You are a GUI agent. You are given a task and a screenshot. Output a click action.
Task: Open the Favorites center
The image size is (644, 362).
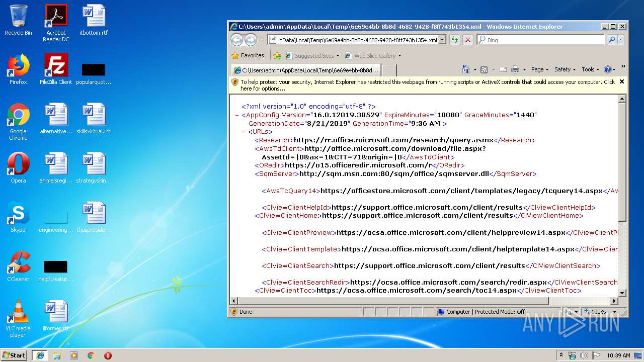(248, 56)
